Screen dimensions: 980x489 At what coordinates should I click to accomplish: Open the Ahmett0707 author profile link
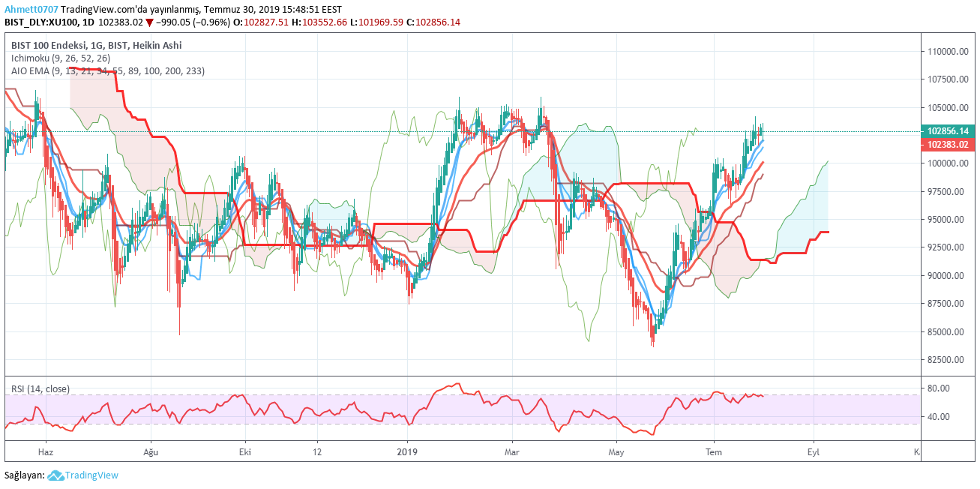[x=31, y=10]
